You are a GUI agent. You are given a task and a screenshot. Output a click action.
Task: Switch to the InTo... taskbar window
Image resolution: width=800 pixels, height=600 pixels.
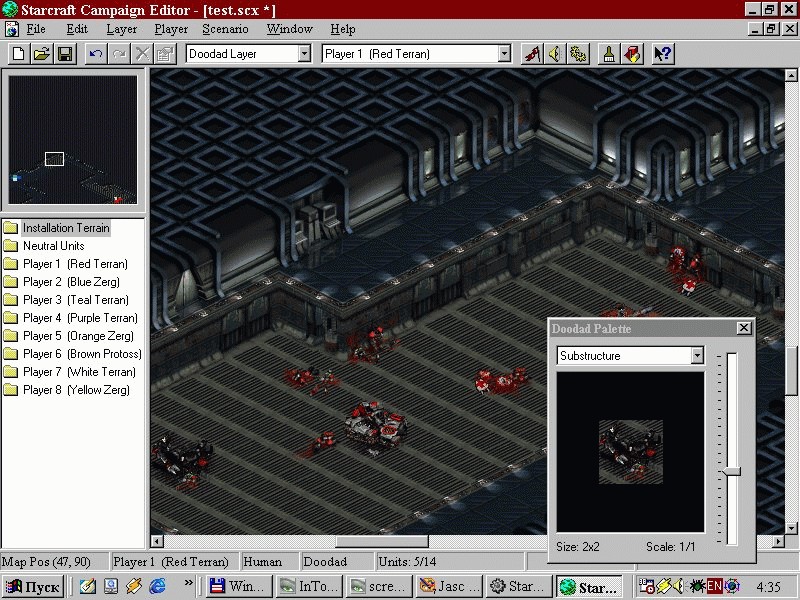coord(310,586)
